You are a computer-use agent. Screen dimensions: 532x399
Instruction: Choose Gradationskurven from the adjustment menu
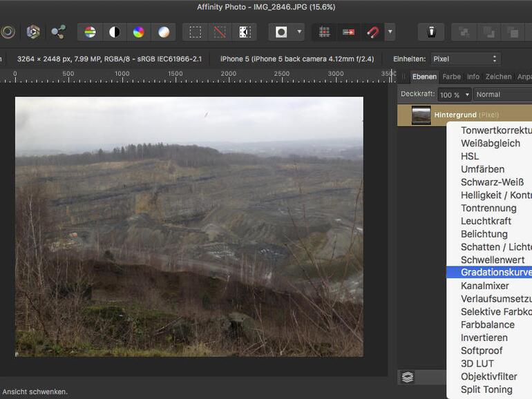[x=494, y=273]
